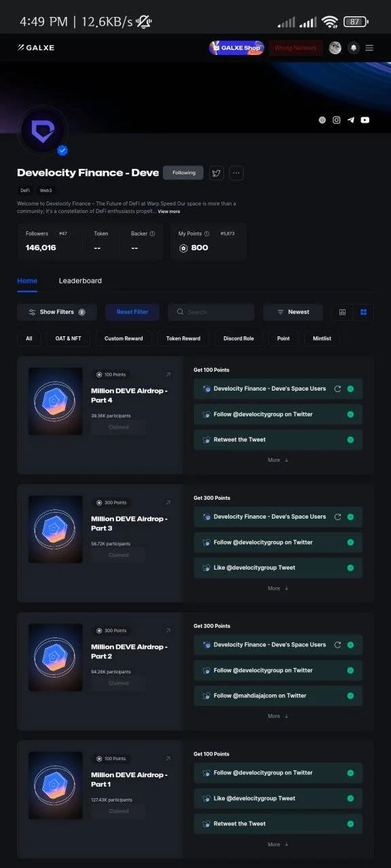Open the website globe icon
The width and height of the screenshot is (391, 868).
click(322, 120)
